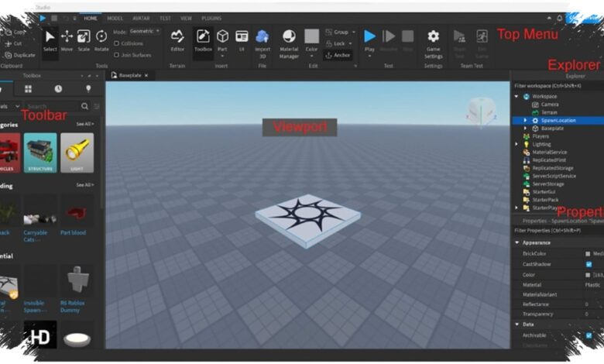
Task: Click the Anchor button
Action: point(338,56)
